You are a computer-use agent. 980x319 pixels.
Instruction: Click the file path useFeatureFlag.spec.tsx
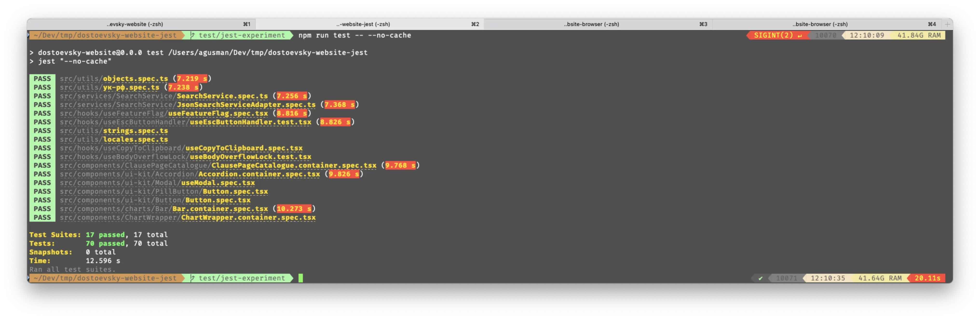(x=163, y=114)
